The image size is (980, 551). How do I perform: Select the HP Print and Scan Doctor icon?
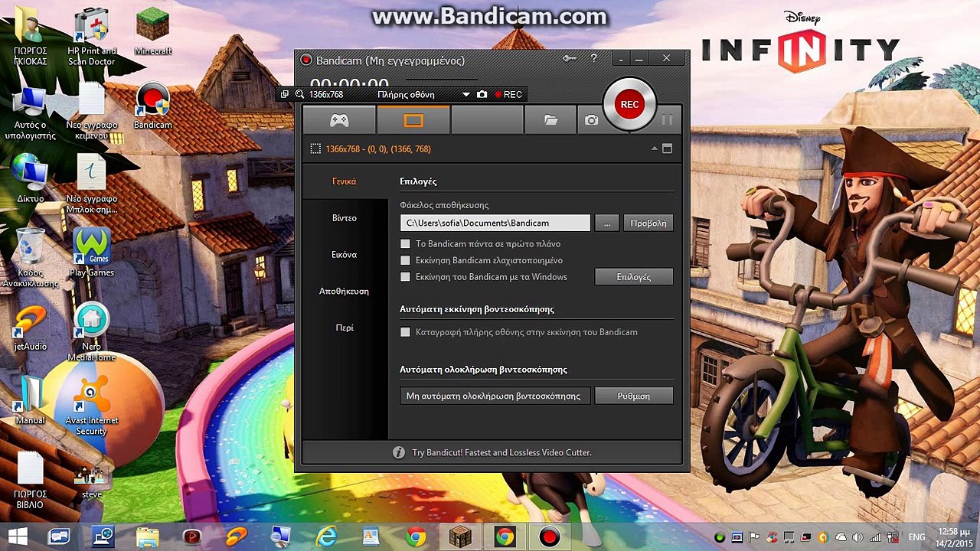tap(92, 37)
